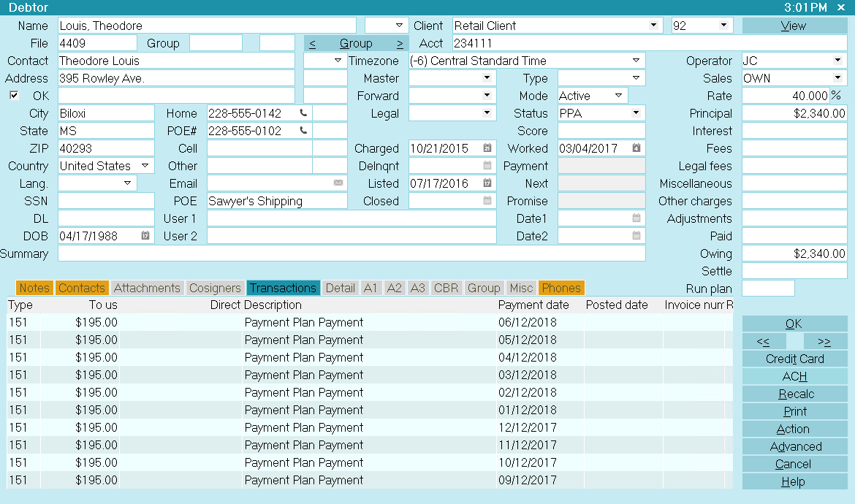Click the View button
The width and height of the screenshot is (855, 504).
click(x=794, y=26)
